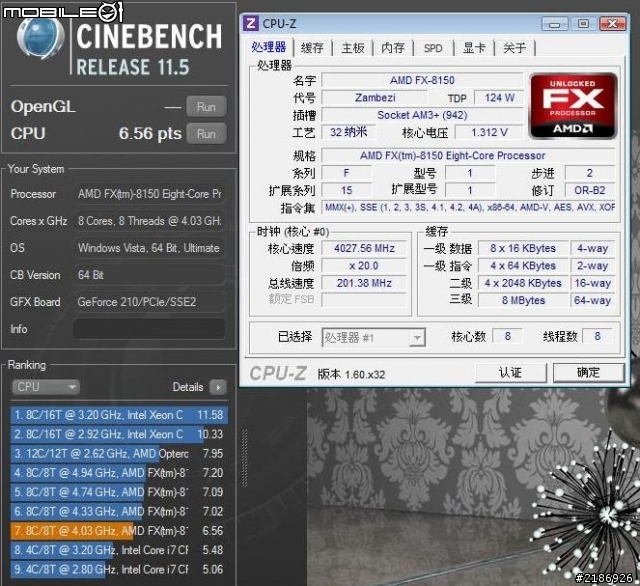Click the instruction set list field
The height and width of the screenshot is (586, 640).
point(469,207)
